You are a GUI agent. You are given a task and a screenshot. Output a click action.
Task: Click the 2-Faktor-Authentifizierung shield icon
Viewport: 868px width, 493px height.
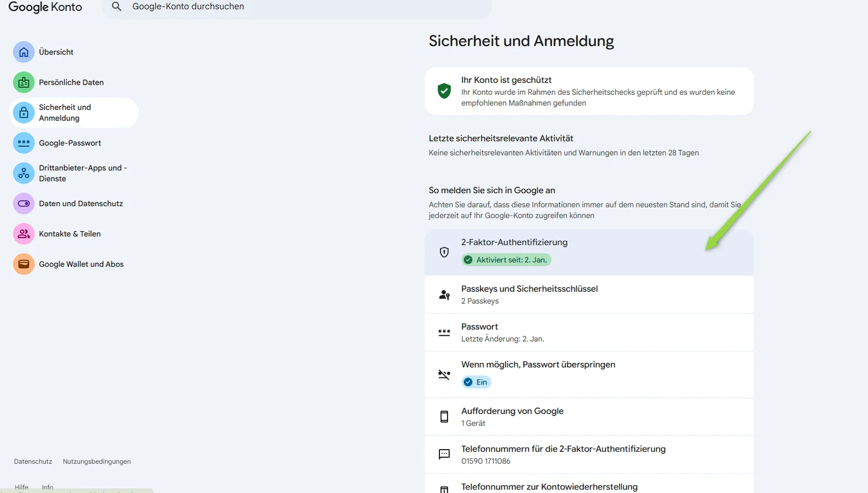(444, 252)
